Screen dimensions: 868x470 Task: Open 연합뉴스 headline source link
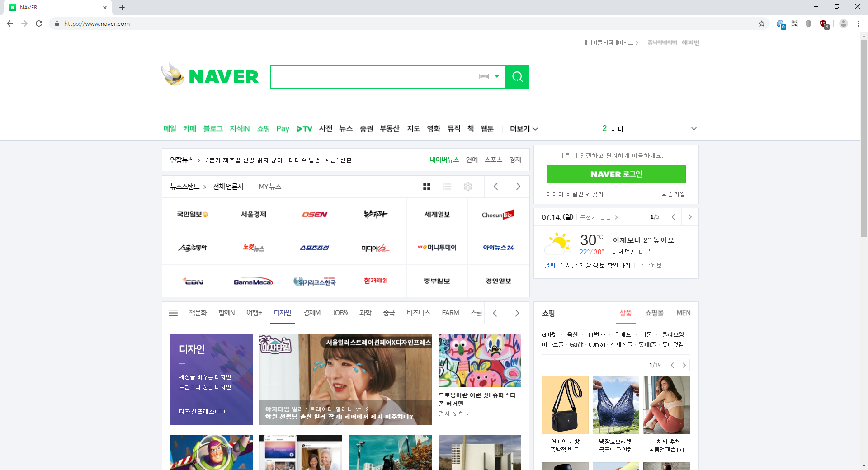click(185, 160)
